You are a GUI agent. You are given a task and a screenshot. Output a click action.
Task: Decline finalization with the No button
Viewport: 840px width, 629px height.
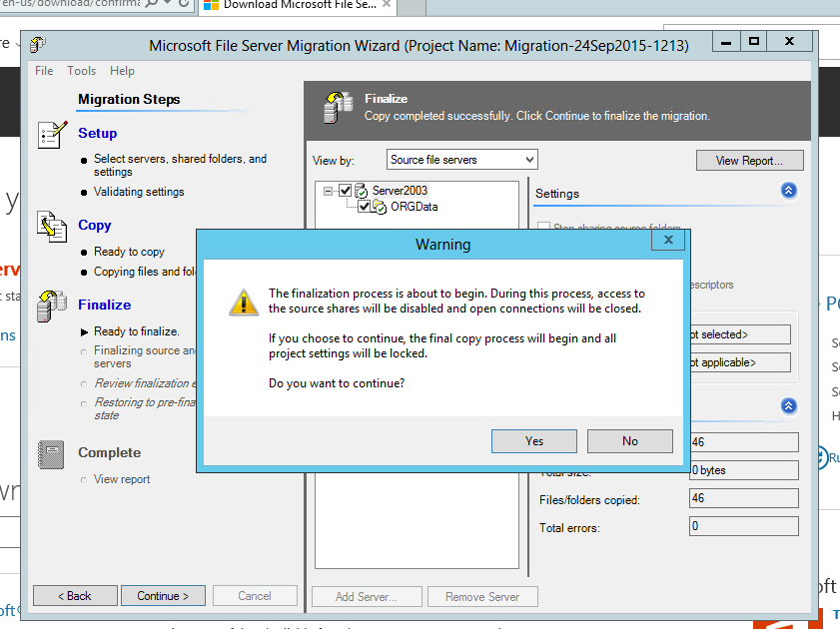point(630,441)
